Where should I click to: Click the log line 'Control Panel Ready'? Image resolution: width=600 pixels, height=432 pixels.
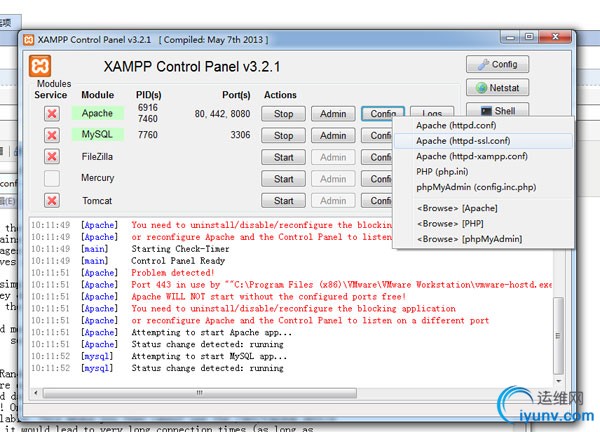pos(178,261)
